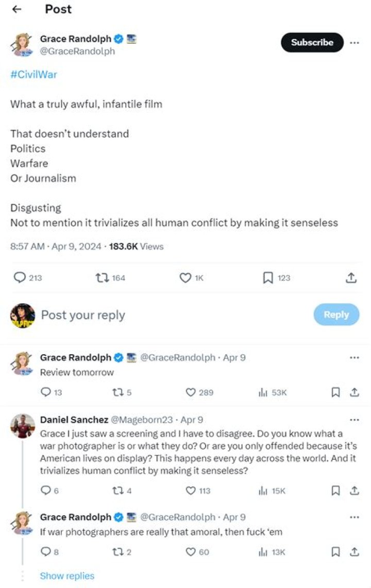The width and height of the screenshot is (371, 588).
Task: Share the main post
Action: tap(351, 278)
